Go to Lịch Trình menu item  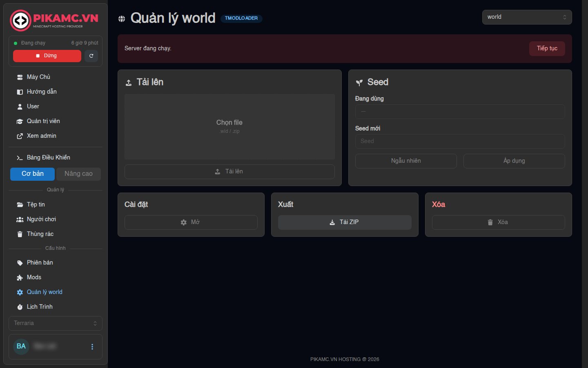click(x=56, y=307)
